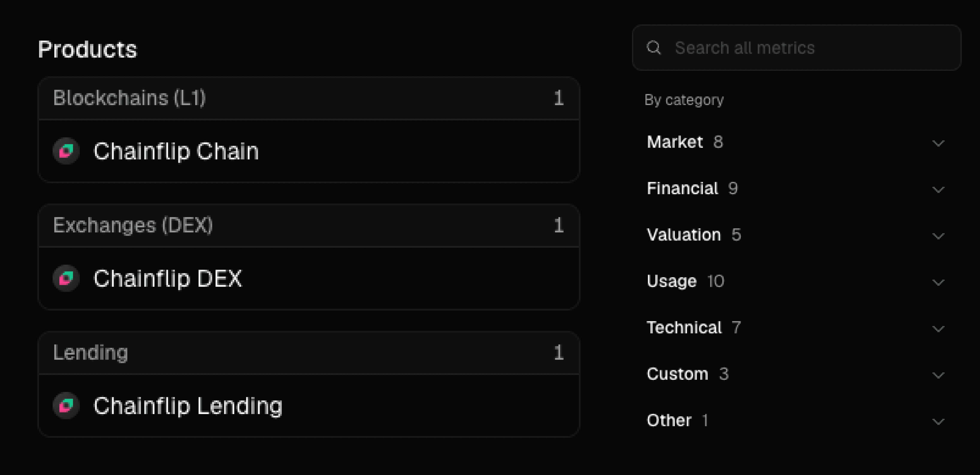The image size is (980, 475).
Task: Select the Exchanges (DEX) group header
Action: pos(309,225)
